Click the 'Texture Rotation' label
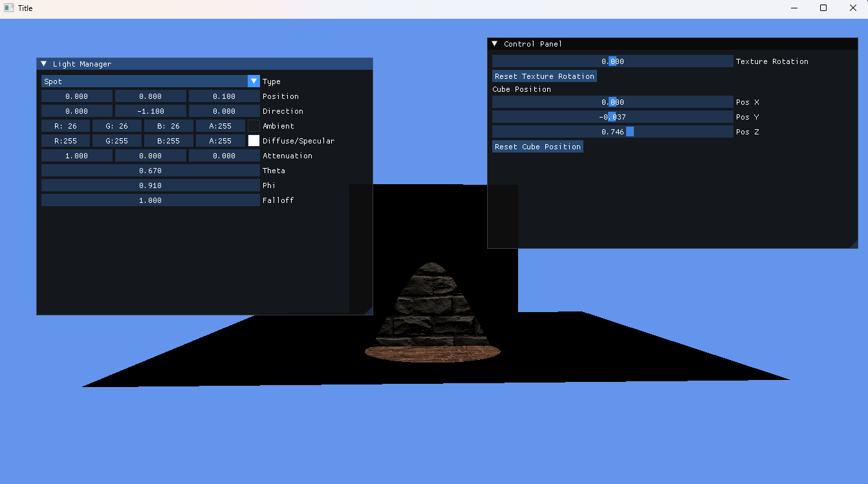Viewport: 868px width, 484px height. coord(772,61)
